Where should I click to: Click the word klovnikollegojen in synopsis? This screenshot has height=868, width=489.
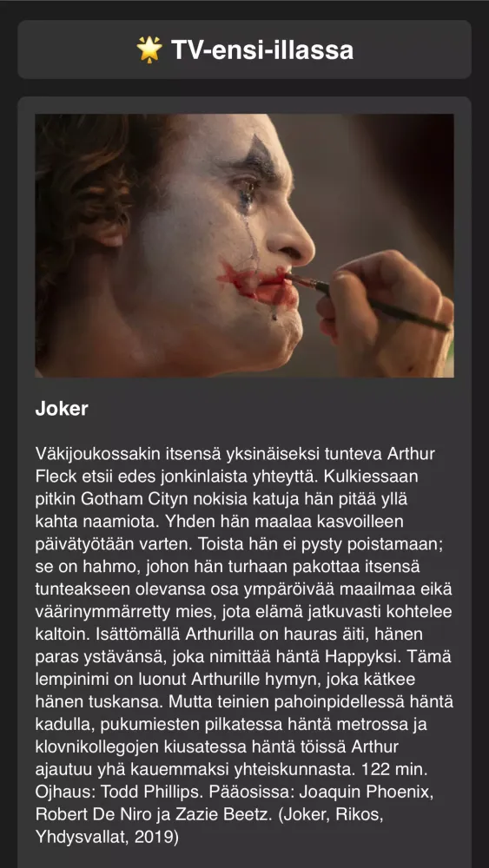[x=96, y=747]
